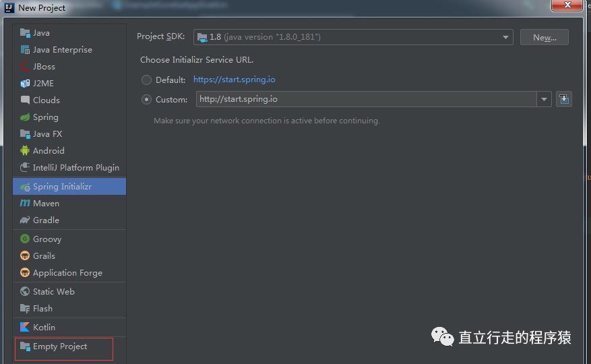
Task: Choose Java project type label
Action: click(x=41, y=33)
